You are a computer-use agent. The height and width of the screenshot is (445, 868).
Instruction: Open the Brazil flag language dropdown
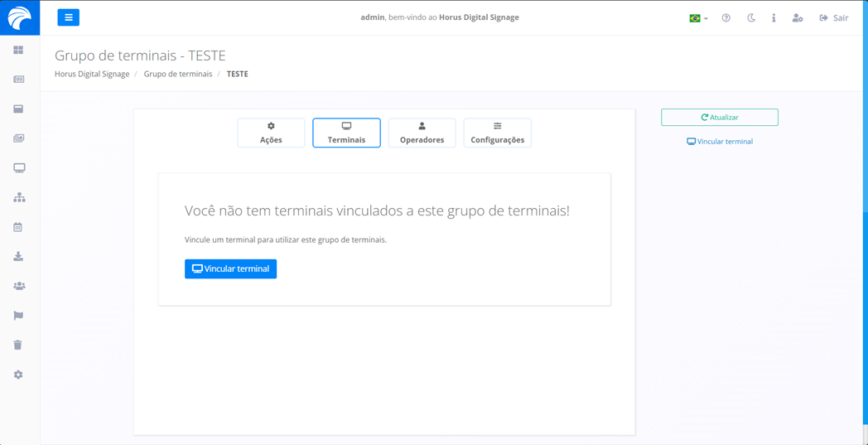pos(698,18)
